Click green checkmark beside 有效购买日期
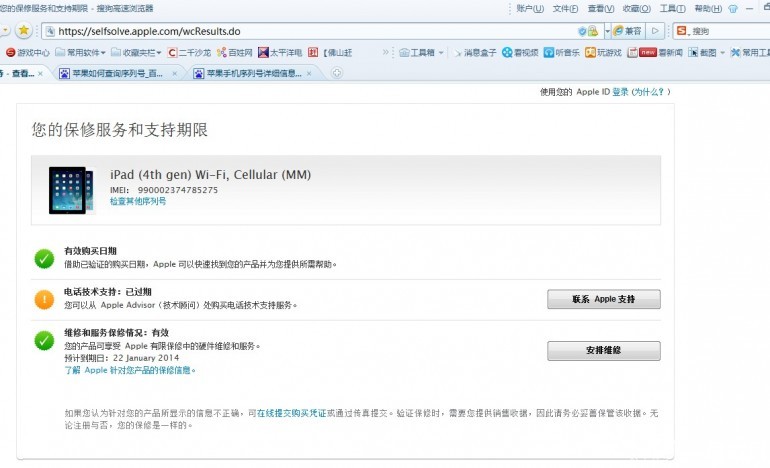This screenshot has height=468, width=770. (44, 258)
